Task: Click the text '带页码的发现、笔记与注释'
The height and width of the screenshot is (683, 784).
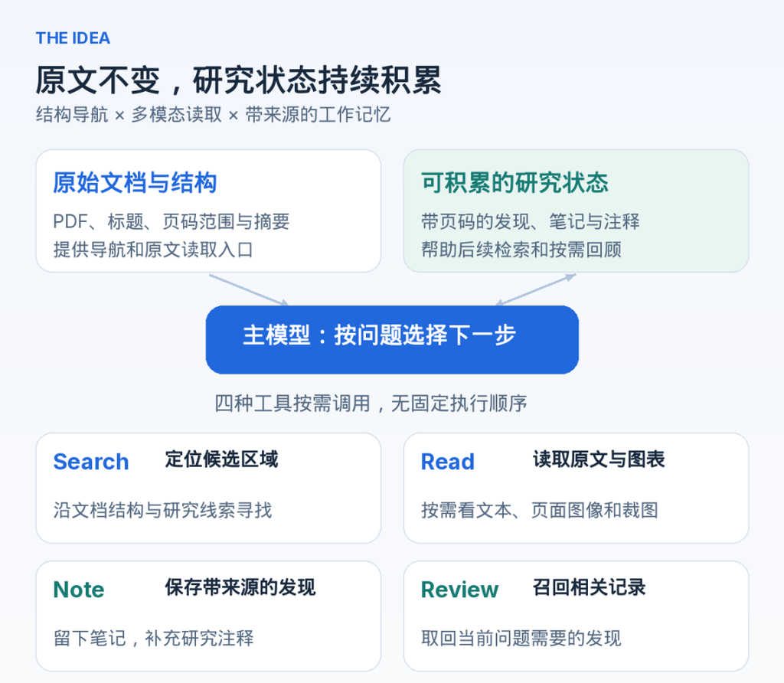Action: point(531,221)
